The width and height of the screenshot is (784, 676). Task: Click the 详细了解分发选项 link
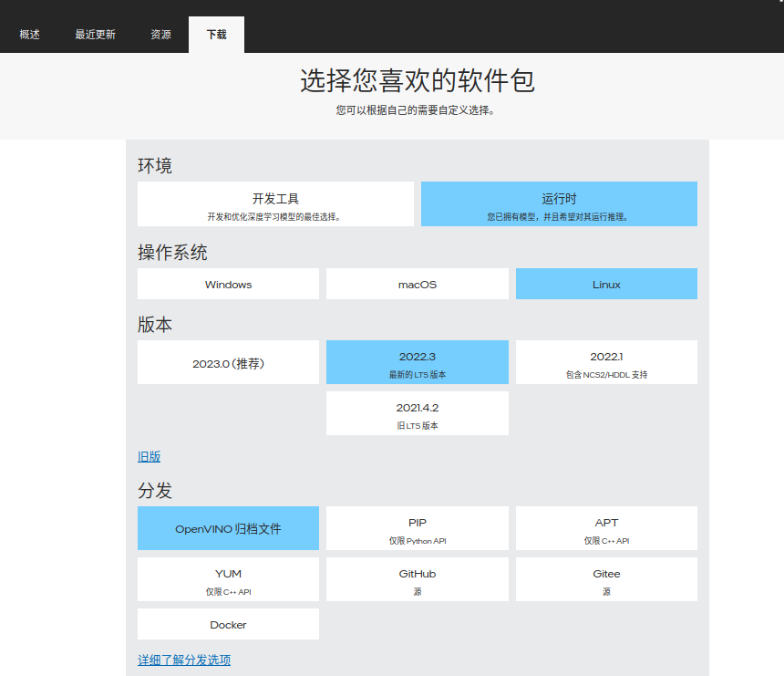click(x=184, y=660)
